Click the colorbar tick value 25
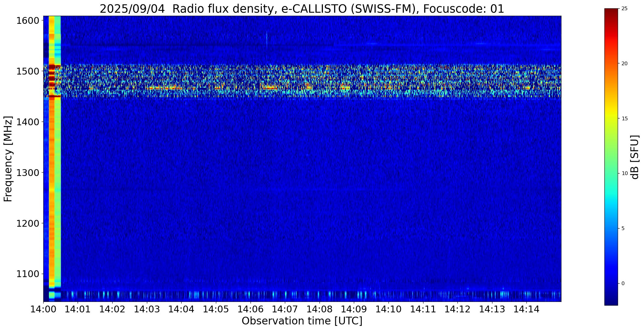The width and height of the screenshot is (644, 330). pyautogui.click(x=625, y=9)
